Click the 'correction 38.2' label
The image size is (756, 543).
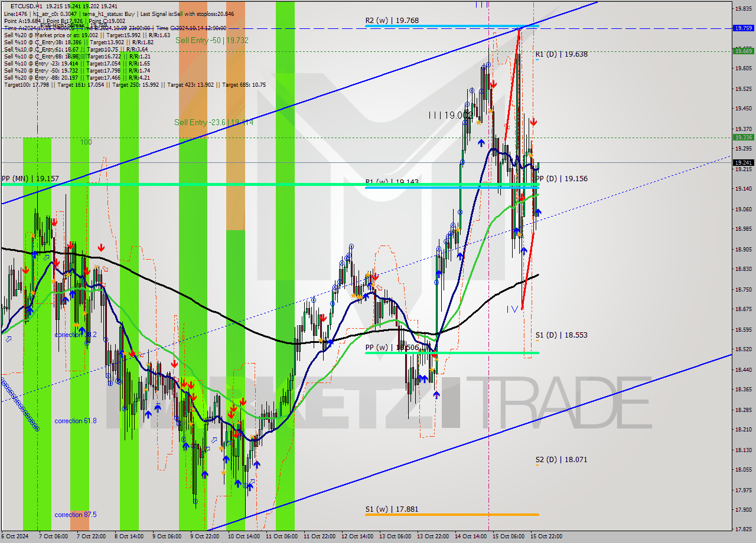[x=75, y=335]
